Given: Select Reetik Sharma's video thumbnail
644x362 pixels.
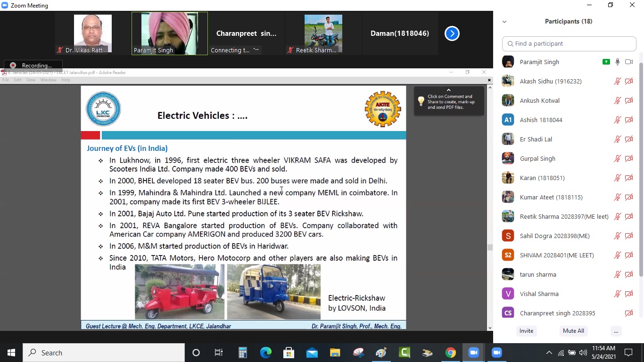Looking at the screenshot, I should point(323,33).
